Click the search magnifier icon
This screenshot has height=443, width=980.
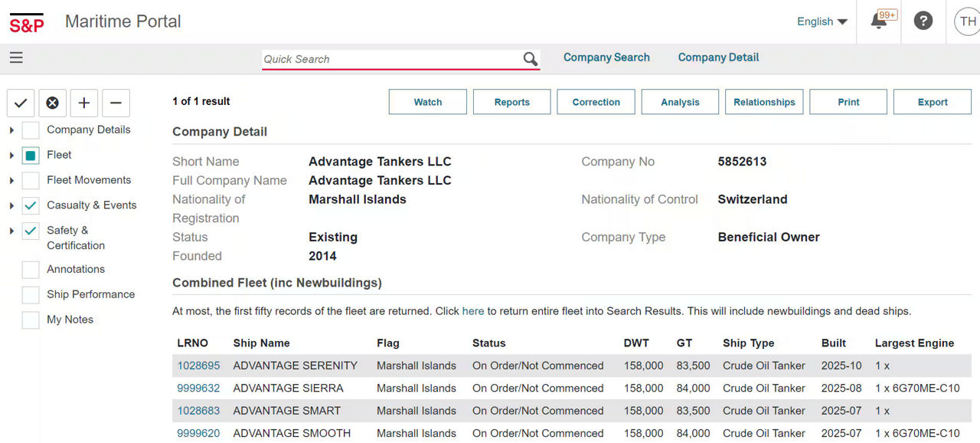(x=530, y=59)
